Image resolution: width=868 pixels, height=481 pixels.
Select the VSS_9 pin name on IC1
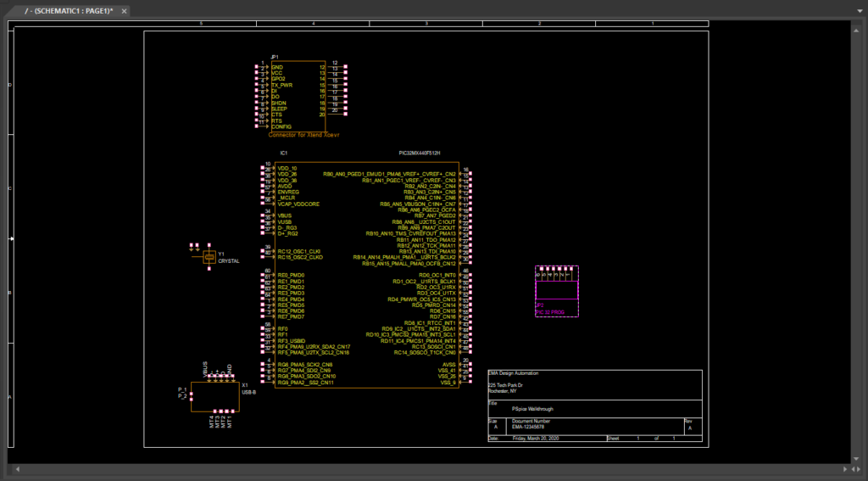pyautogui.click(x=448, y=383)
